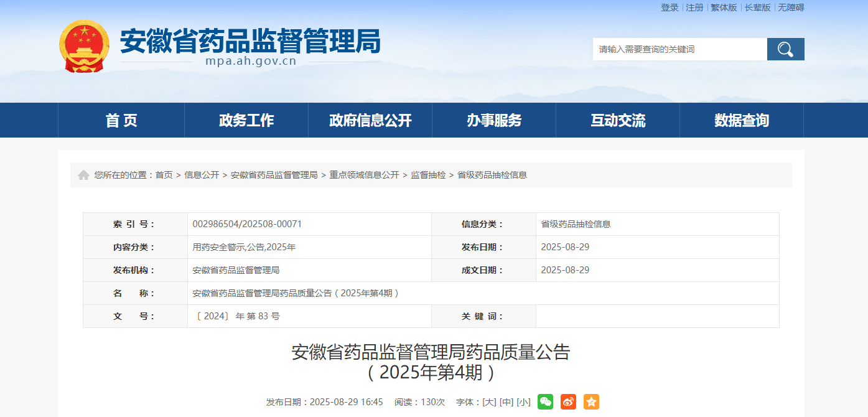Open the 政府信息公开 navigation tab

click(x=370, y=120)
